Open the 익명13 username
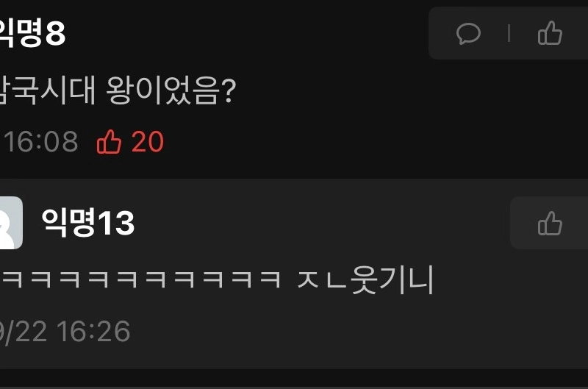The width and height of the screenshot is (588, 389). (87, 223)
